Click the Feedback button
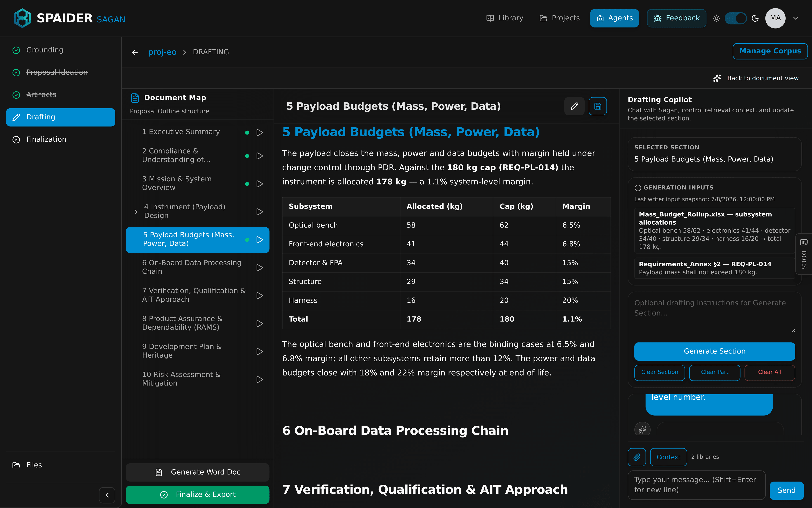The height and width of the screenshot is (508, 812). point(676,18)
